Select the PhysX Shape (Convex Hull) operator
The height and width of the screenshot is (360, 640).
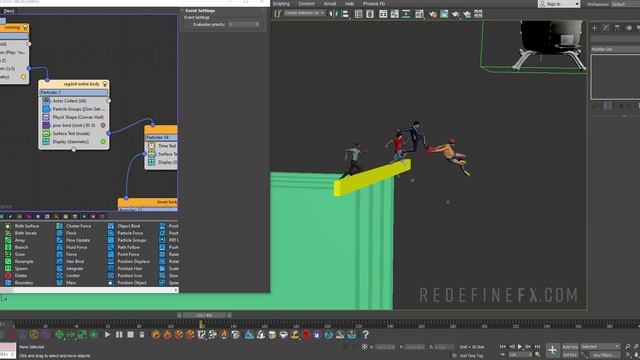pos(73,117)
